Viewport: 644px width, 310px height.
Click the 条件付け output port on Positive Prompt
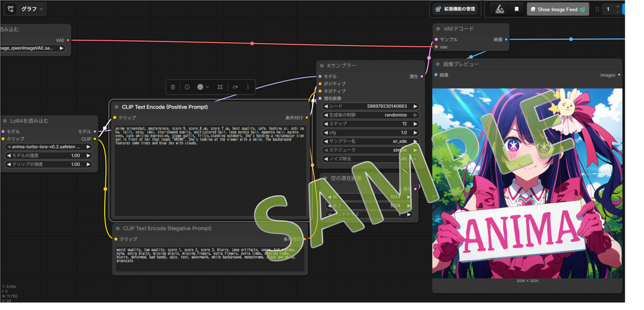tap(307, 118)
